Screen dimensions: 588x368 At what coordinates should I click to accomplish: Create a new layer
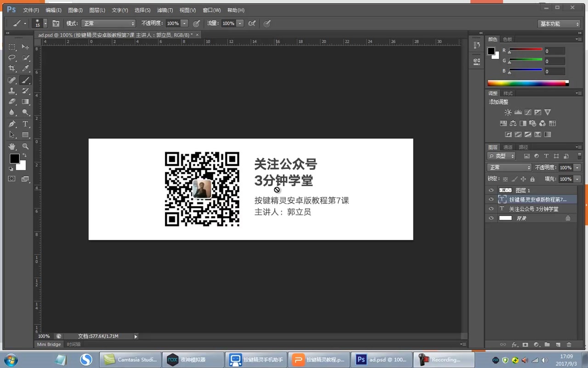point(558,345)
